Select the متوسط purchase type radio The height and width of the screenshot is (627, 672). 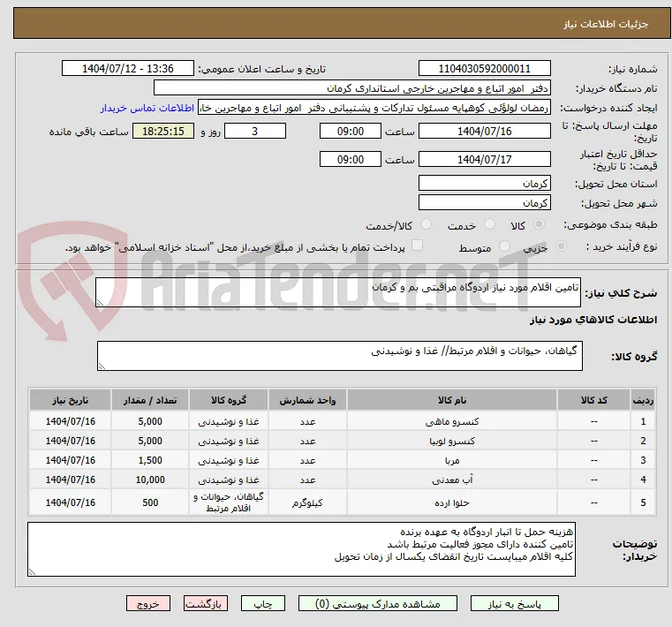504,246
